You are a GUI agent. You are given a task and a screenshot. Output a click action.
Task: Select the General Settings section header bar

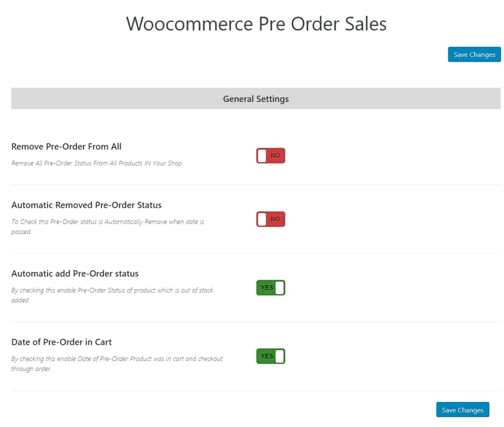[256, 99]
